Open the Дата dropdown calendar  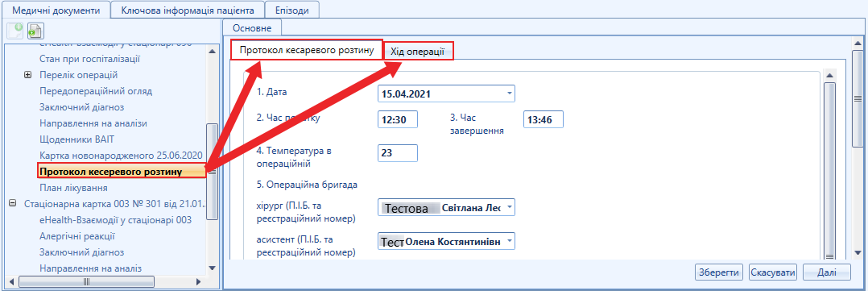(x=509, y=94)
